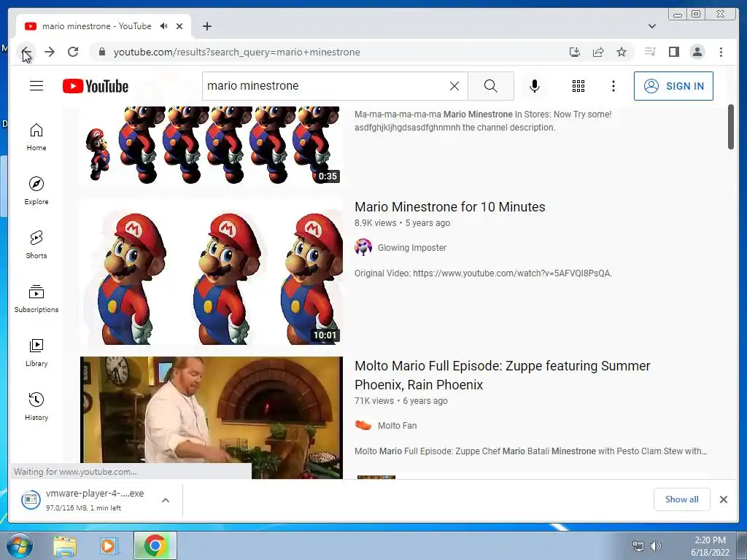747x560 pixels.
Task: Open Windows Explorer from taskbar
Action: [65, 545]
